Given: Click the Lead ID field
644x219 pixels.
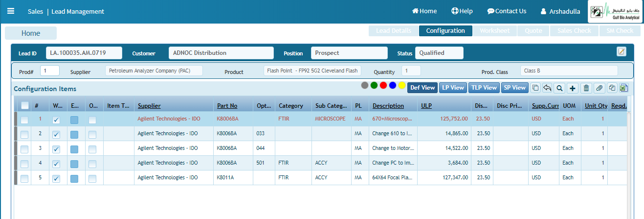Looking at the screenshot, I should 83,53.
